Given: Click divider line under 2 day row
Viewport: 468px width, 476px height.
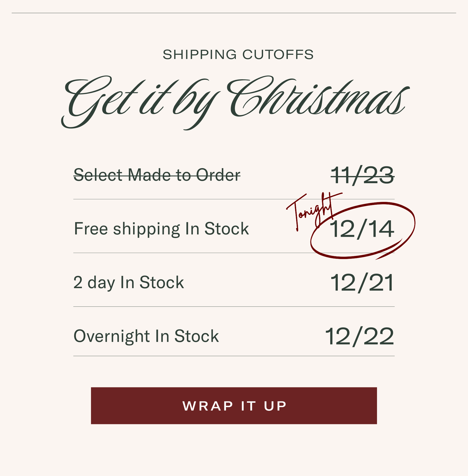Looking at the screenshot, I should 234,307.
